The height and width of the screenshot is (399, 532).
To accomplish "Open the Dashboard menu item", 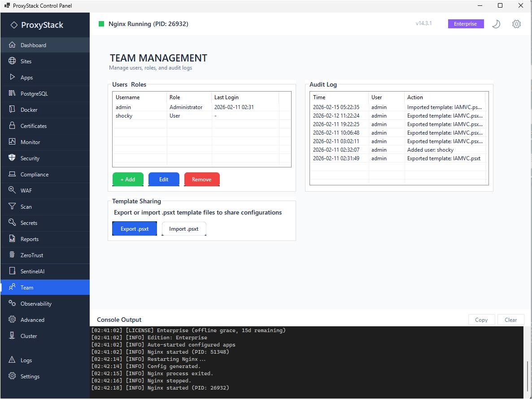I will (x=45, y=45).
